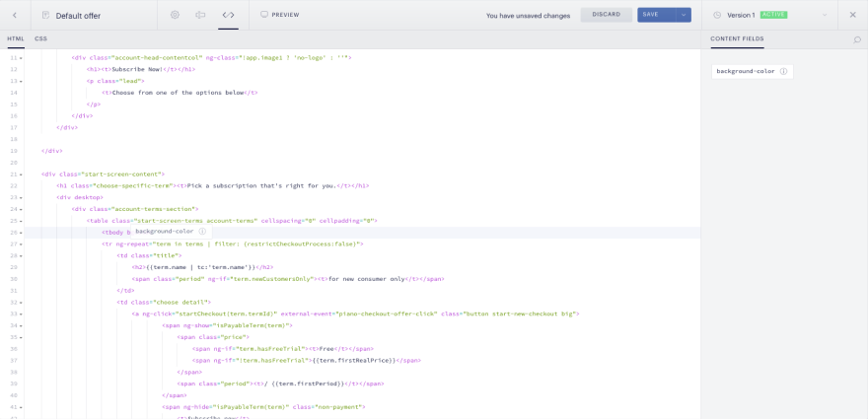The width and height of the screenshot is (868, 419).
Task: Click the document icon beside Default offer
Action: point(46,16)
